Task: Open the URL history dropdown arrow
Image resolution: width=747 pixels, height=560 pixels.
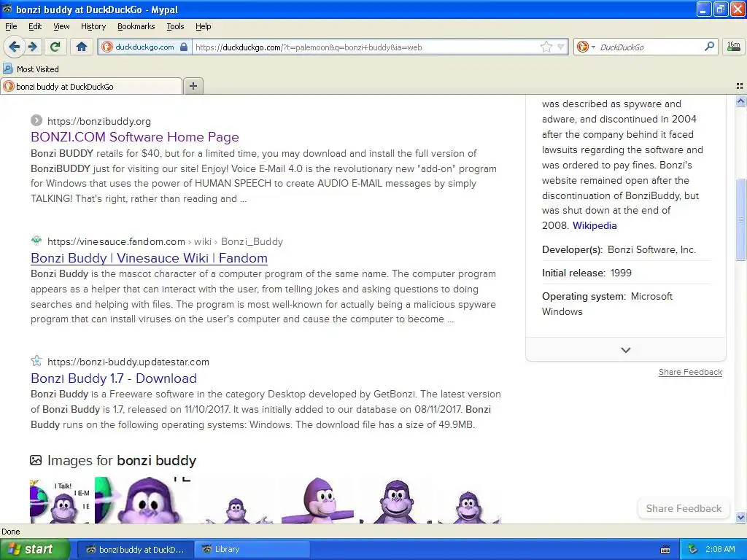Action: coord(561,47)
